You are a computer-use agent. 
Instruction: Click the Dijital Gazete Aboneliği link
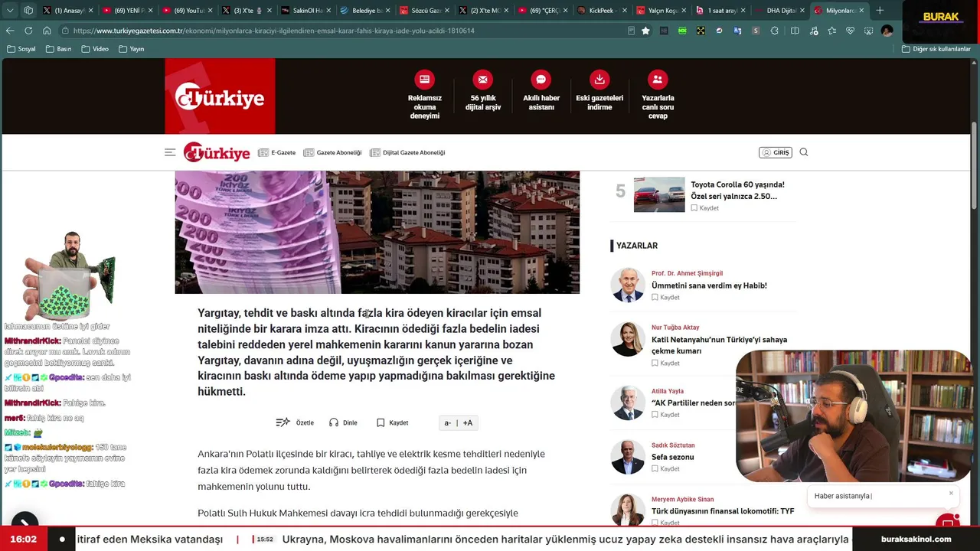point(407,152)
